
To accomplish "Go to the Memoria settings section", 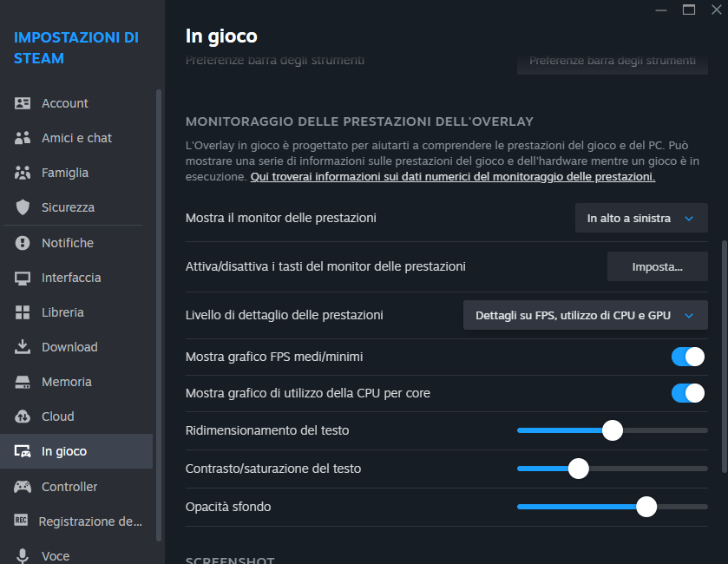I will point(67,382).
